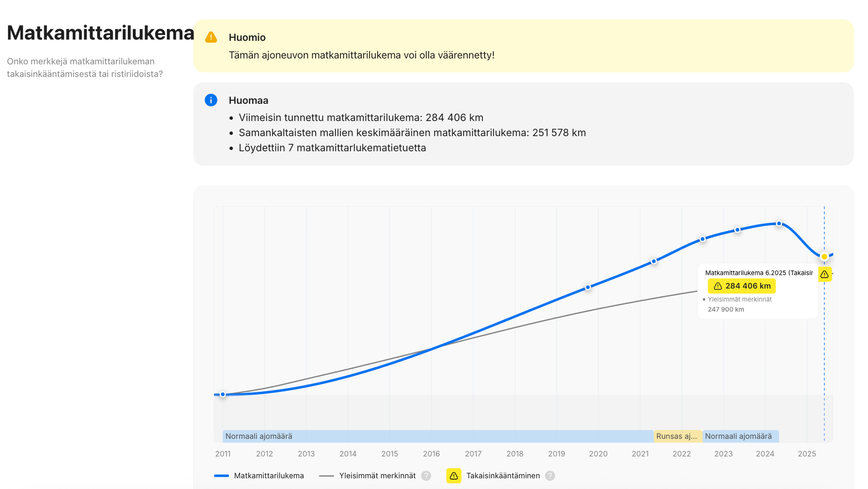Click help icon next to Yleisimmät merkinnät
The image size is (868, 489).
pyautogui.click(x=426, y=475)
